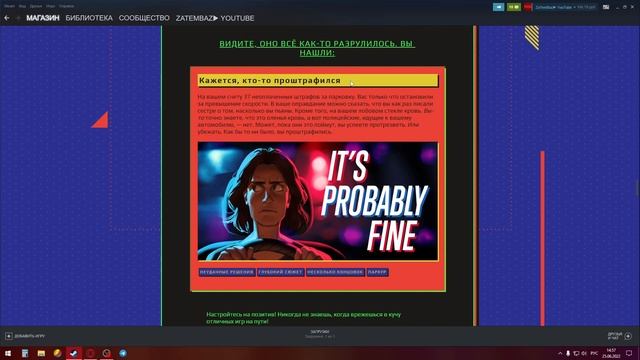Click heading link 'ВИДИТЕ, ОНО ВСЁ КАК-ТО РАЗРУЛИЛОСЬ'

point(317,48)
